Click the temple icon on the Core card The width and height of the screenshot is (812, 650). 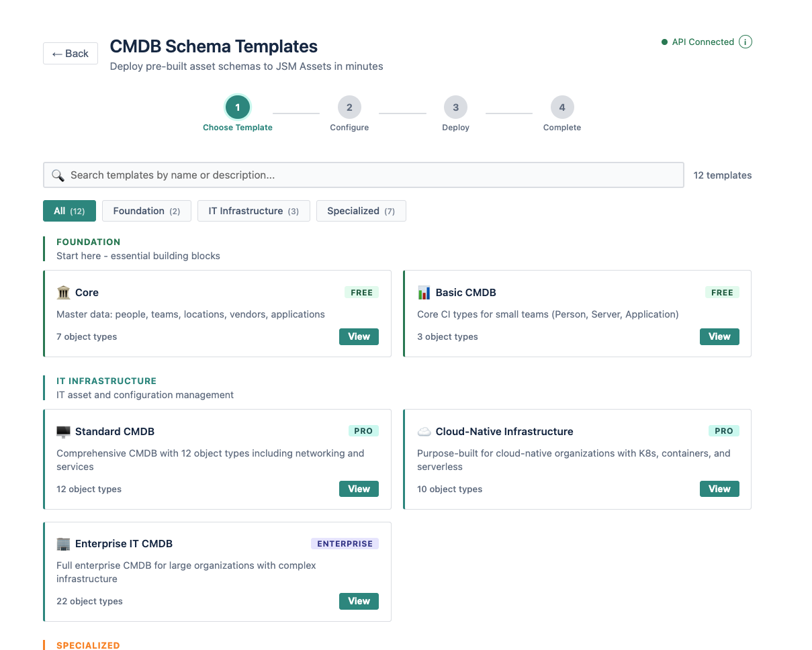click(63, 292)
